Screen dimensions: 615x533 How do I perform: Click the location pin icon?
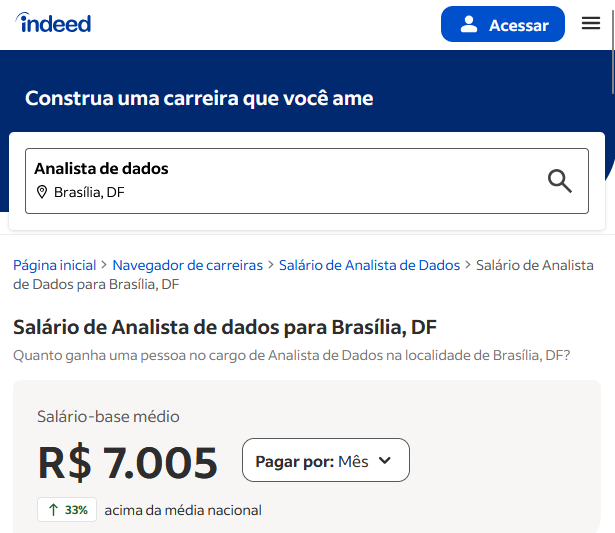42,192
